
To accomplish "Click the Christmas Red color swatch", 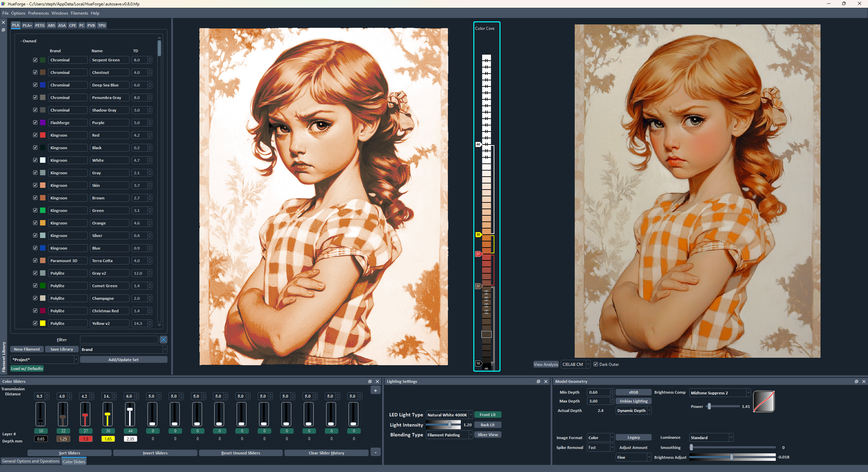I will 43,311.
